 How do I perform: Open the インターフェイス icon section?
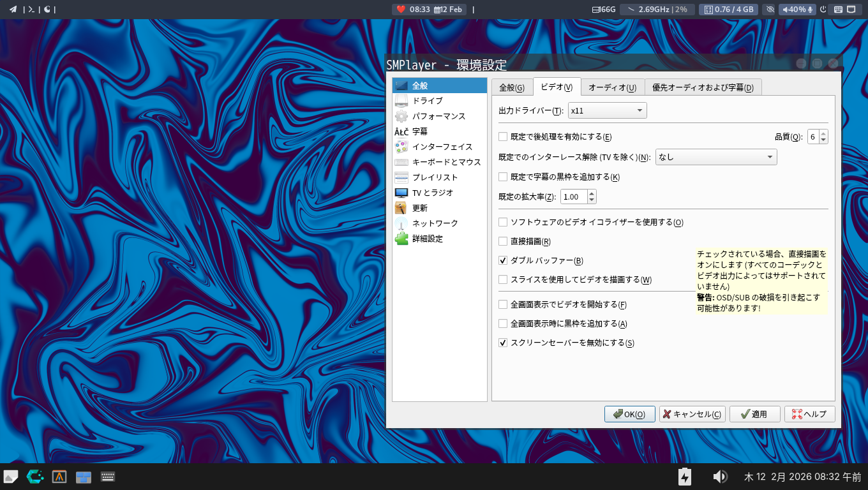pos(401,147)
